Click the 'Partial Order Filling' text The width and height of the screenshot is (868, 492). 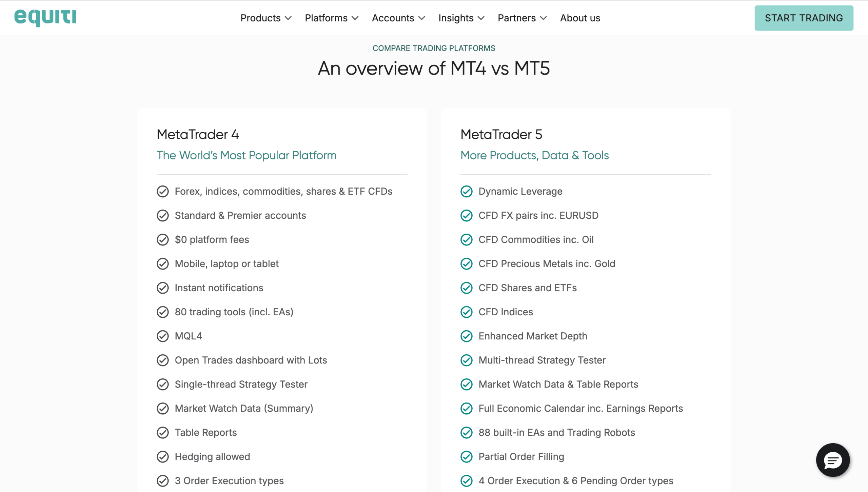[521, 457]
